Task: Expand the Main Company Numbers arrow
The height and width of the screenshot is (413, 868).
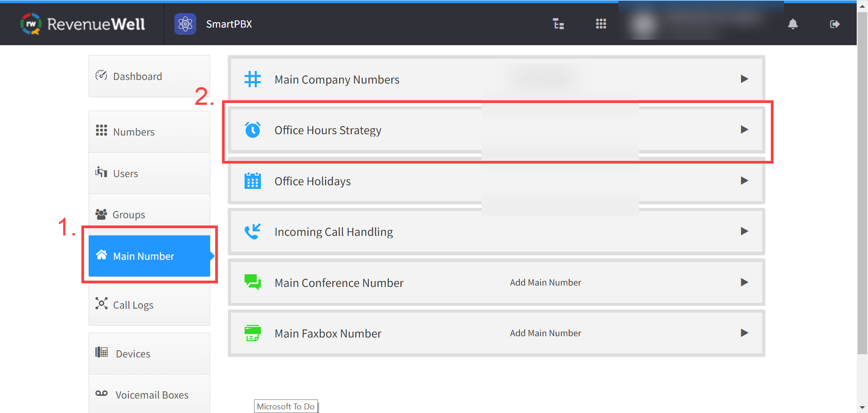Action: pos(745,79)
